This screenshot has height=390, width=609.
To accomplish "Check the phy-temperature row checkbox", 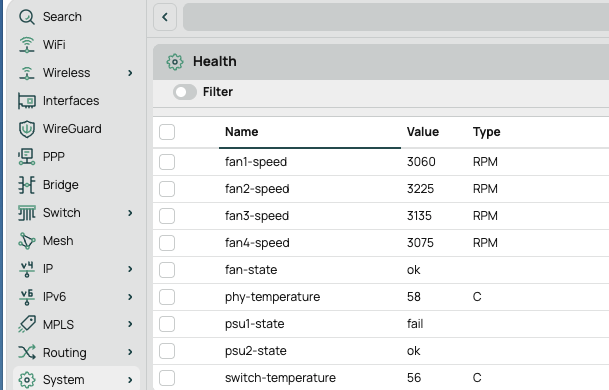I will [x=167, y=297].
